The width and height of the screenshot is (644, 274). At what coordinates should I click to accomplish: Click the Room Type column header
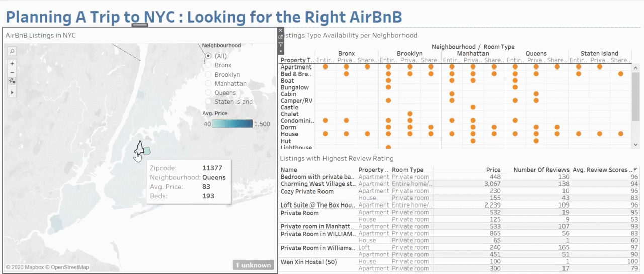408,170
